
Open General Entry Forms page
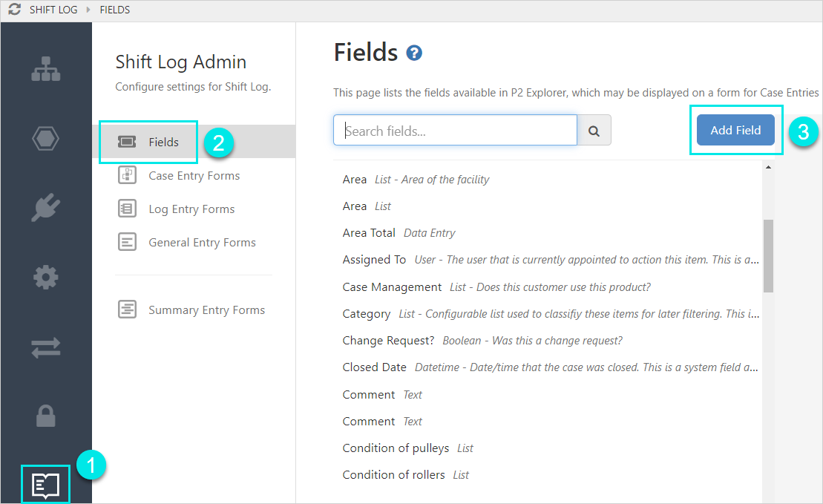pyautogui.click(x=202, y=243)
